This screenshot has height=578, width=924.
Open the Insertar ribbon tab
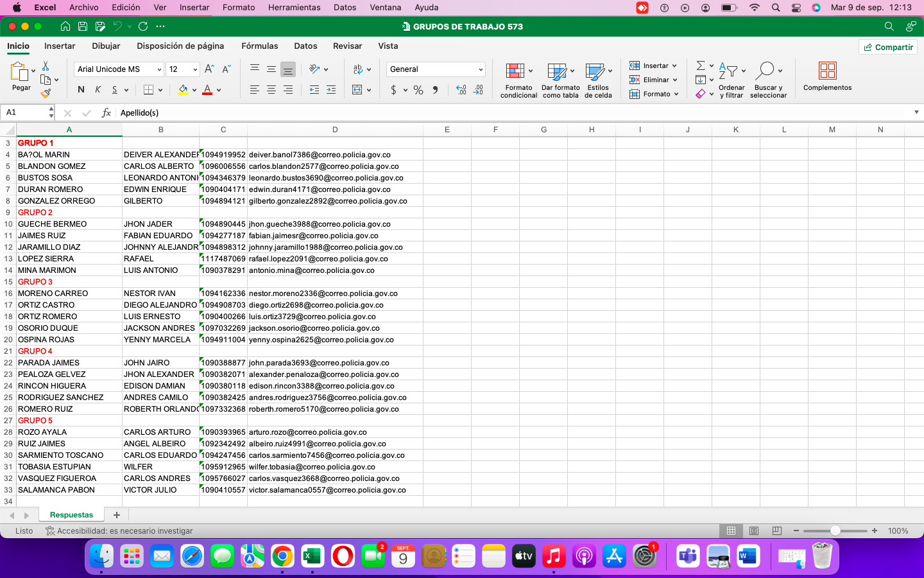(60, 46)
